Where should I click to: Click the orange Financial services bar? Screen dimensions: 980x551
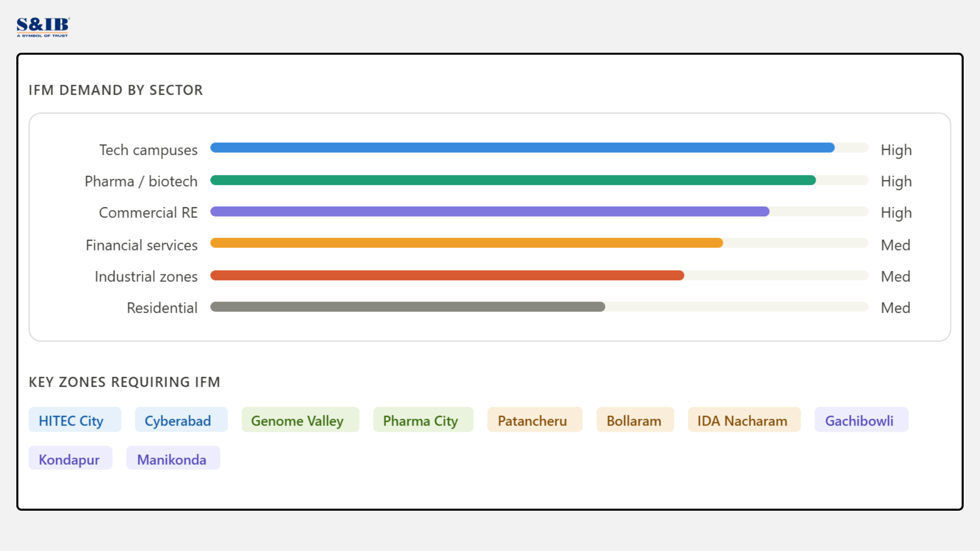pyautogui.click(x=466, y=243)
